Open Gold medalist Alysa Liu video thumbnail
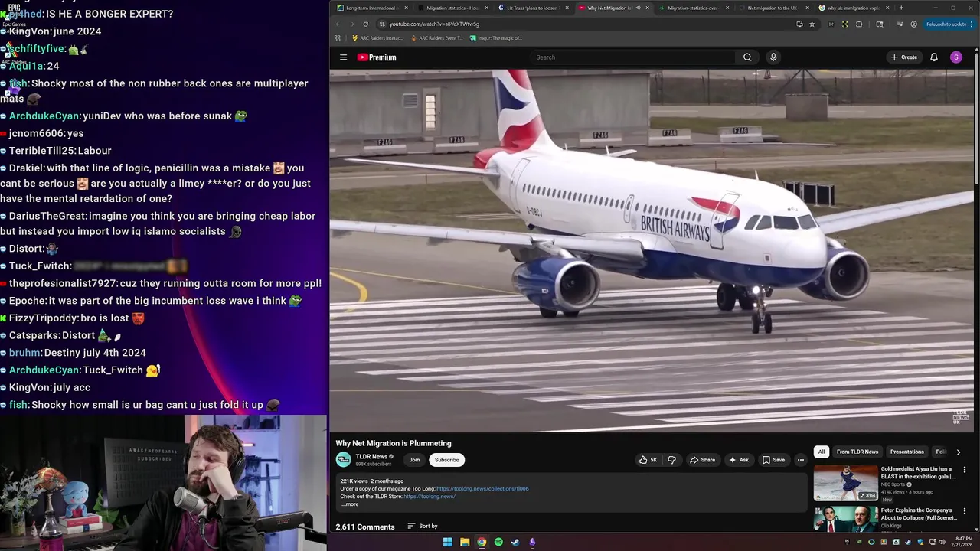Image resolution: width=980 pixels, height=551 pixels. click(846, 483)
